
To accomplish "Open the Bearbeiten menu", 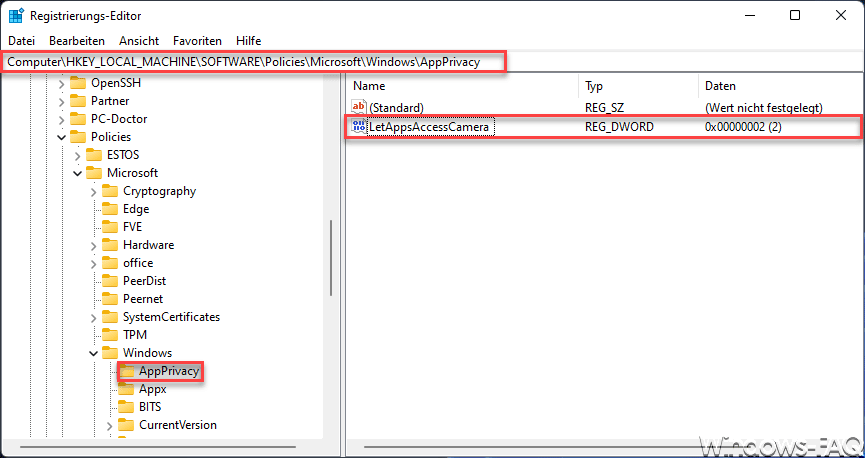I will click(x=77, y=41).
